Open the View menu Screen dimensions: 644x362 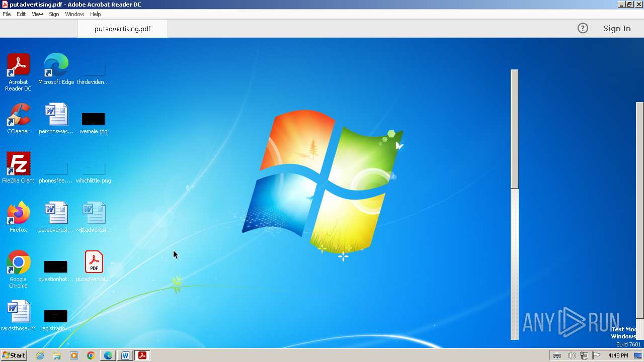point(37,14)
